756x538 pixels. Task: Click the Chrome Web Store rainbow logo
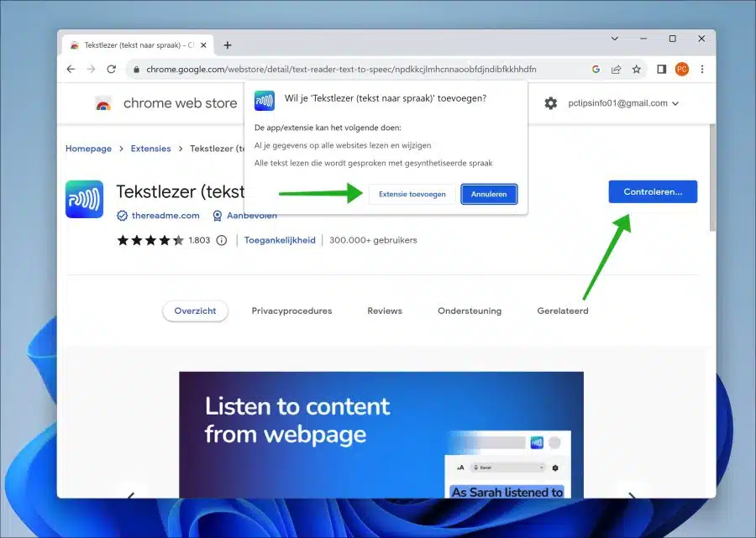(103, 103)
